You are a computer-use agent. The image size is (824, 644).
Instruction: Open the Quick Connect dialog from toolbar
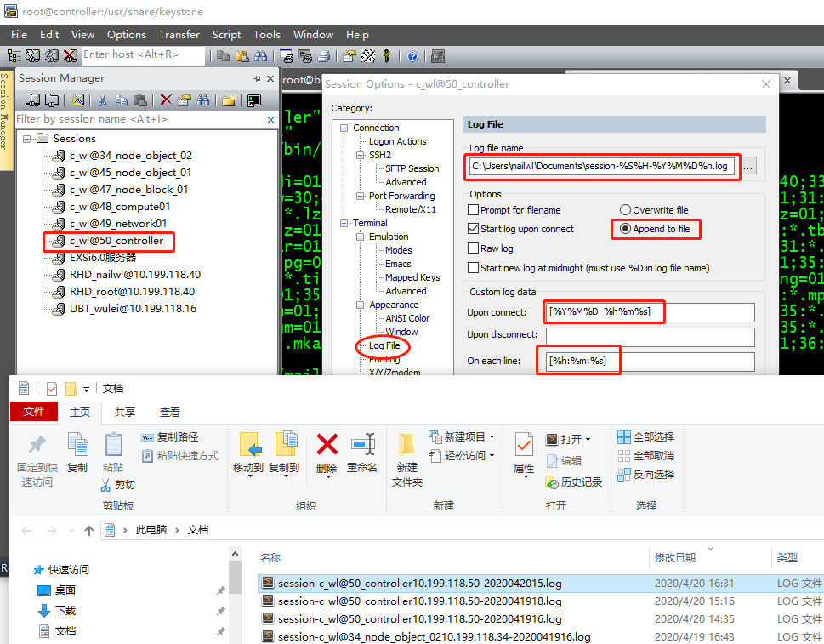click(31, 56)
